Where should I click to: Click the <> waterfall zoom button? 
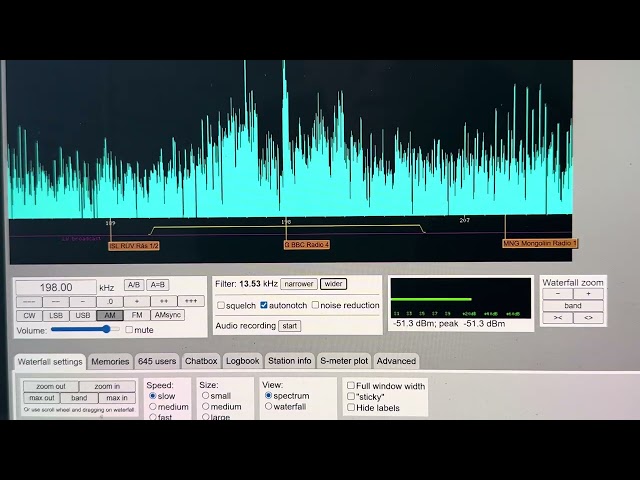pyautogui.click(x=588, y=318)
